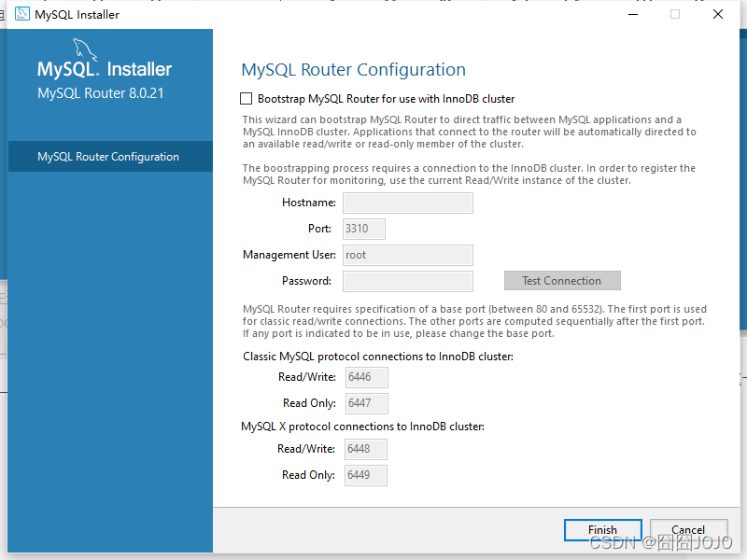The image size is (747, 560).
Task: Click the Test Connection button
Action: point(562,281)
